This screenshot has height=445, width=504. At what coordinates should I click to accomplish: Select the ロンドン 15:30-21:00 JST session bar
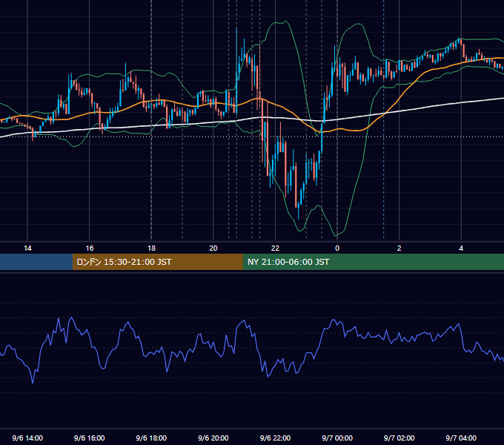click(x=157, y=262)
